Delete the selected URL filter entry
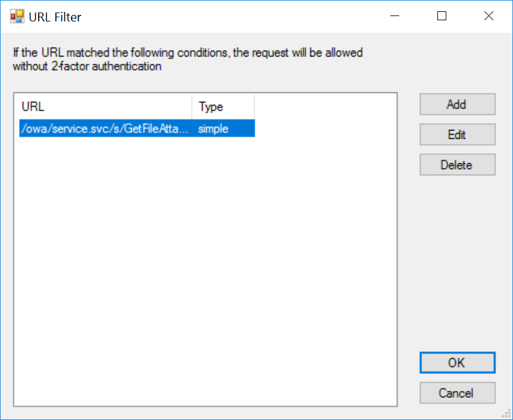 [x=457, y=165]
